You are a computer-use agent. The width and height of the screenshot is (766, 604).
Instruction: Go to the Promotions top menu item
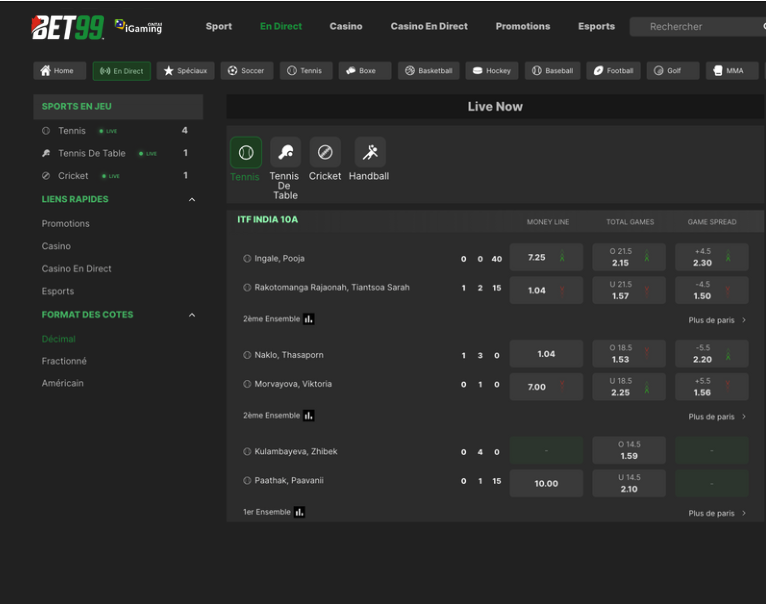point(522,27)
